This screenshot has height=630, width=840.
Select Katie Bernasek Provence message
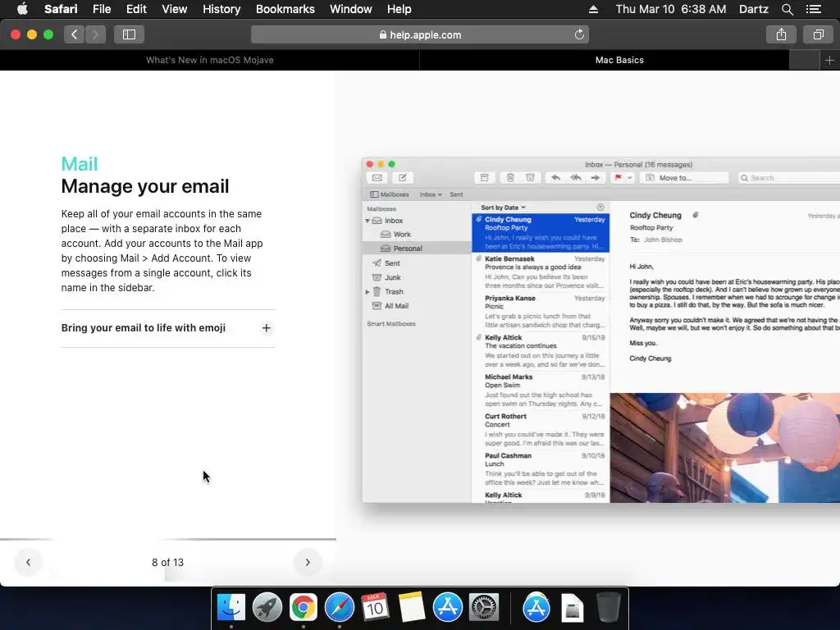tap(541, 272)
